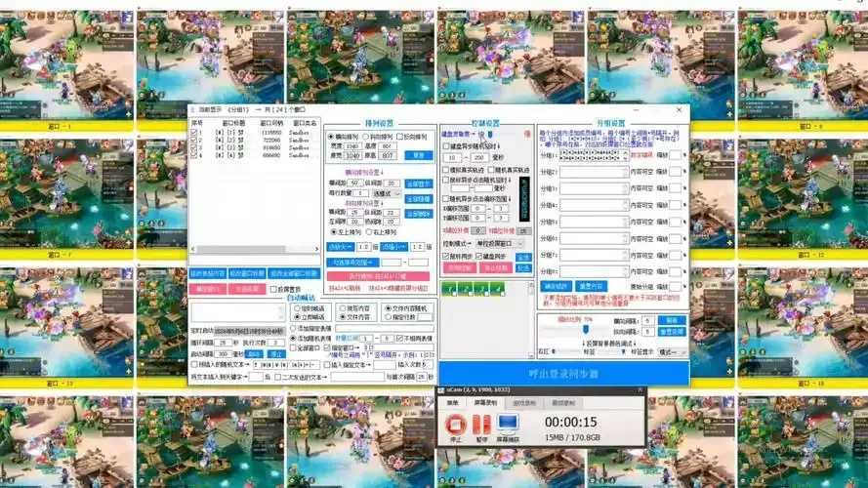Switch to the 音频录制 tab in oCam

click(x=563, y=403)
